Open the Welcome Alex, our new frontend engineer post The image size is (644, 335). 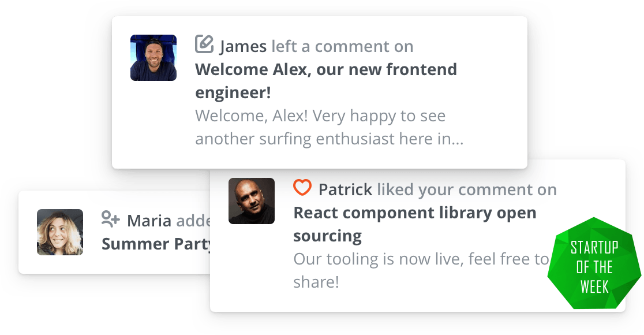coord(325,80)
